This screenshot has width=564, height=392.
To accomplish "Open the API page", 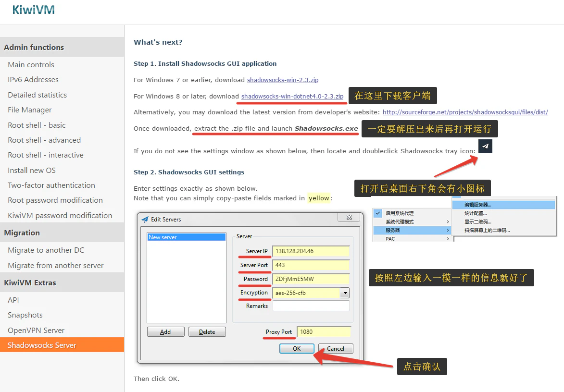I will (x=13, y=300).
